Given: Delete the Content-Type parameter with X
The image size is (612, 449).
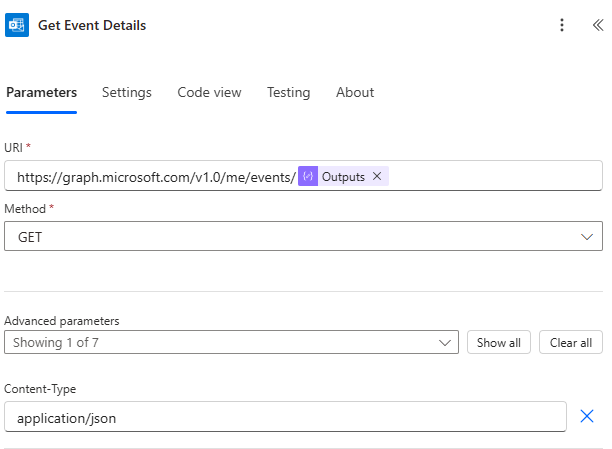Looking at the screenshot, I should point(587,416).
